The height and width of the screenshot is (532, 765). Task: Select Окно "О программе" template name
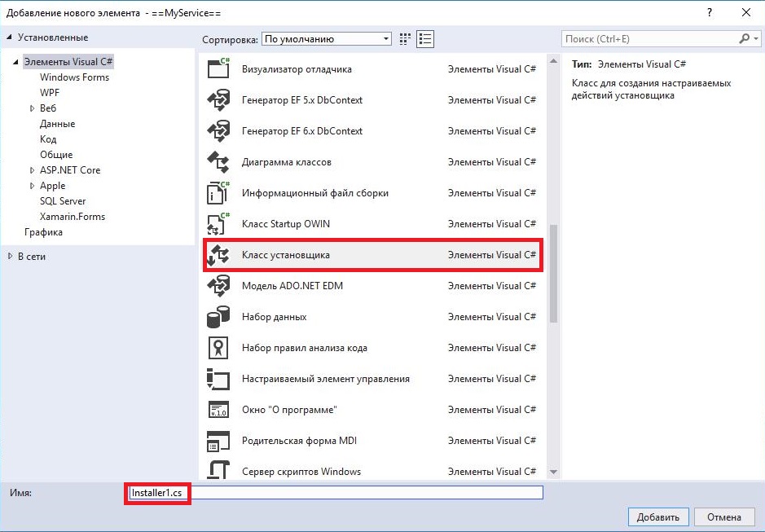(x=289, y=410)
